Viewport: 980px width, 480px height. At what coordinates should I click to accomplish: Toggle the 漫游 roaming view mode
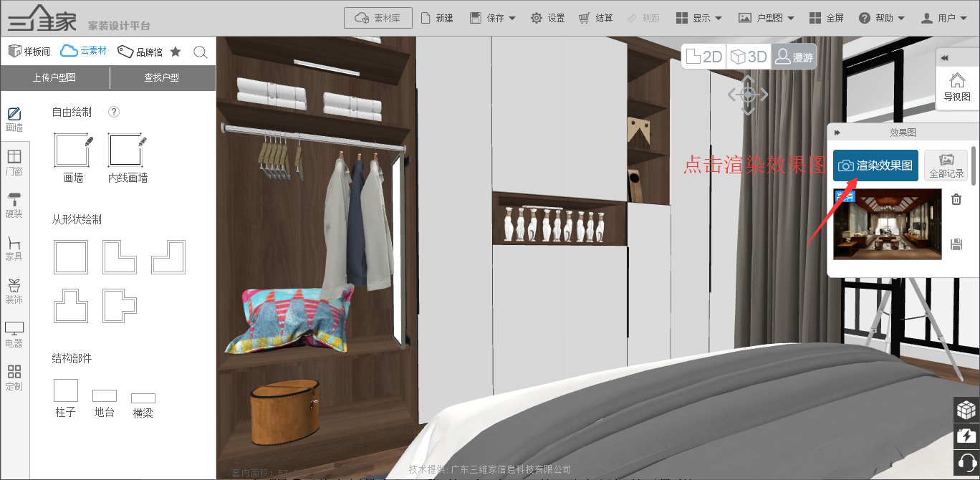(x=794, y=57)
